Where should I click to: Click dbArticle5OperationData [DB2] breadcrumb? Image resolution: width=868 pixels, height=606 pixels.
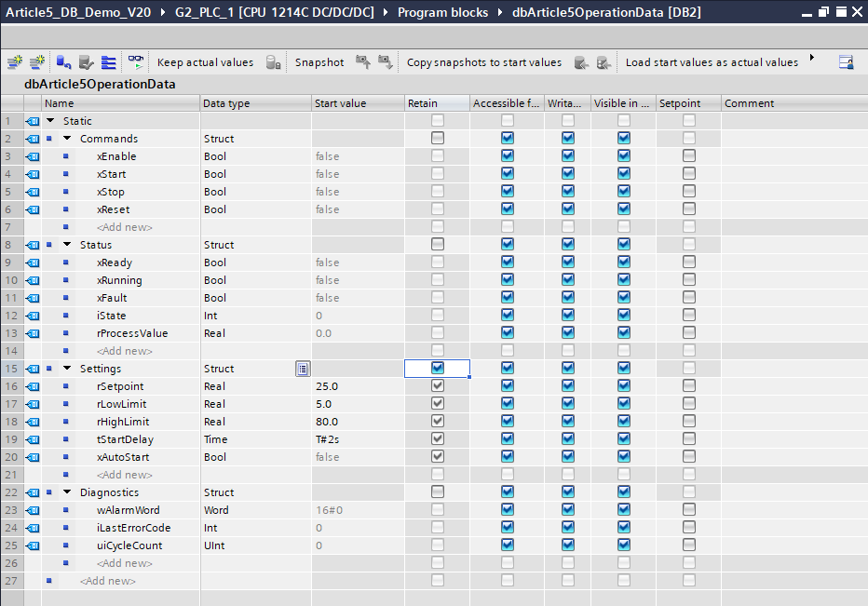click(606, 12)
